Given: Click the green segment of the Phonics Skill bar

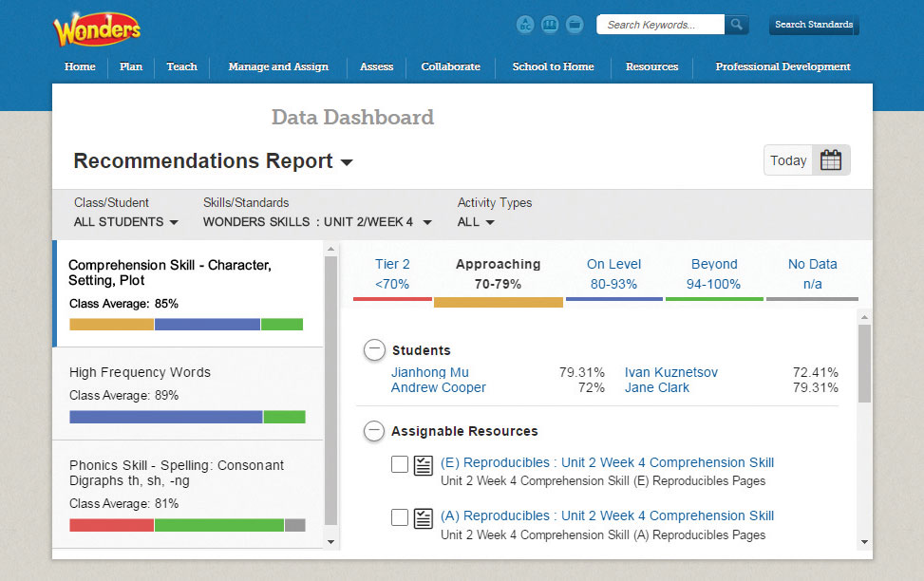Looking at the screenshot, I should 219,525.
